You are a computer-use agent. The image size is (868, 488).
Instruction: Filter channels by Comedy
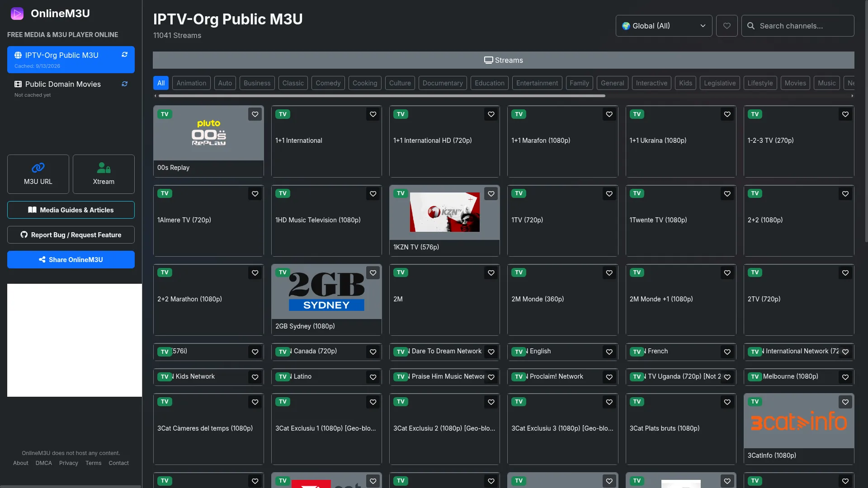coord(328,83)
